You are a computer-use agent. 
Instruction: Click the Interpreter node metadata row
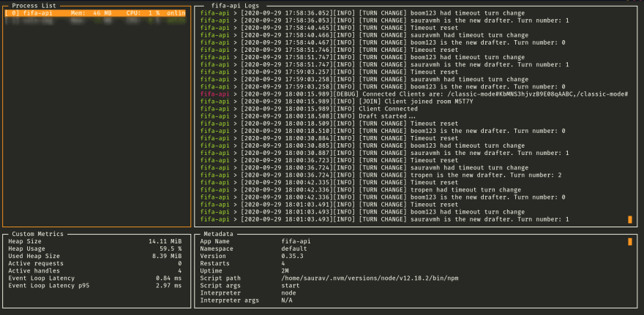tap(248, 293)
